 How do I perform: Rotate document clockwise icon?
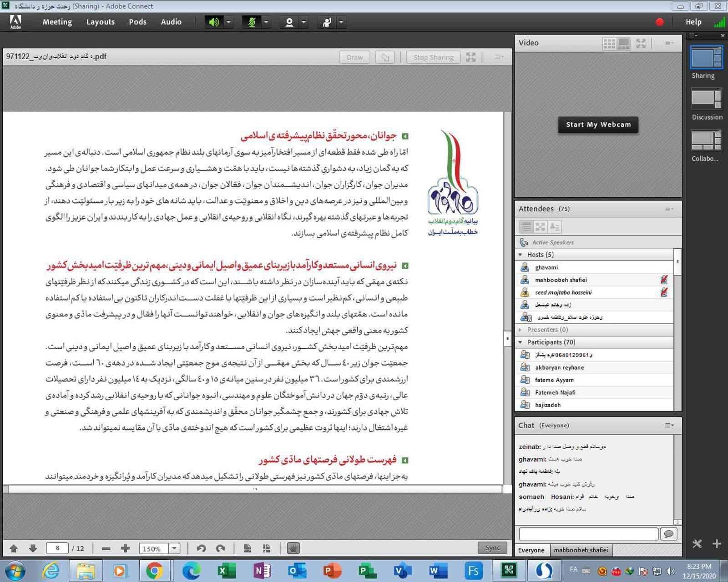click(x=221, y=548)
